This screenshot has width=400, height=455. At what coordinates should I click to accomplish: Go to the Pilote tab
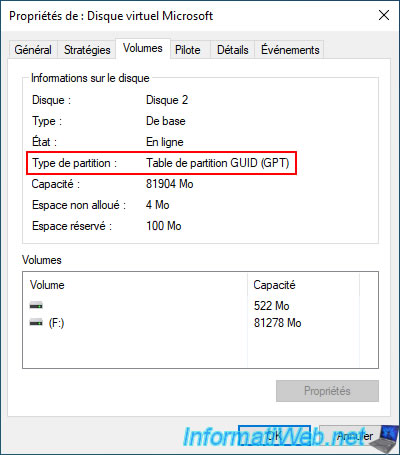click(188, 50)
